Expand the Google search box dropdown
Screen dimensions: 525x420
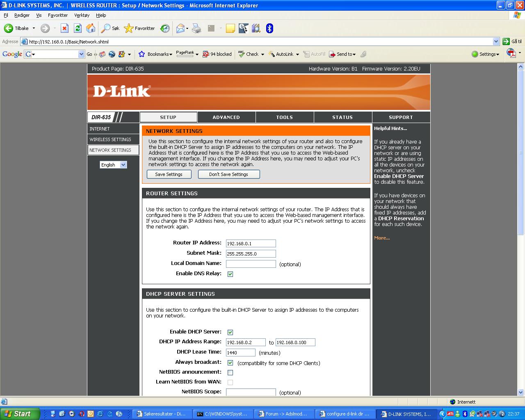[81, 54]
